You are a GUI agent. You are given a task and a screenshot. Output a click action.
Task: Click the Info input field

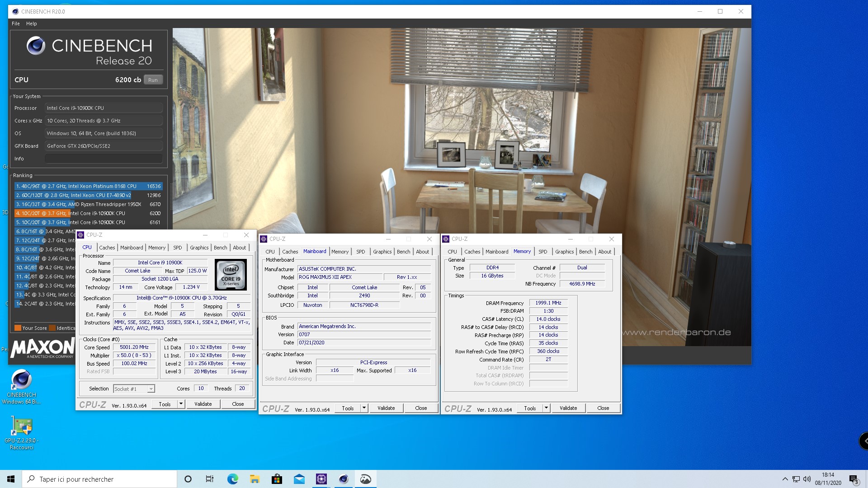(104, 159)
